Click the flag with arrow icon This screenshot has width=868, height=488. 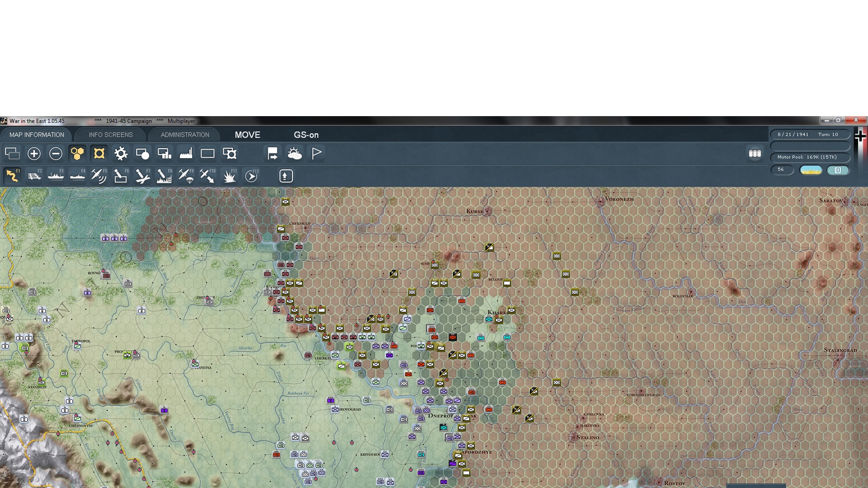pyautogui.click(x=273, y=154)
